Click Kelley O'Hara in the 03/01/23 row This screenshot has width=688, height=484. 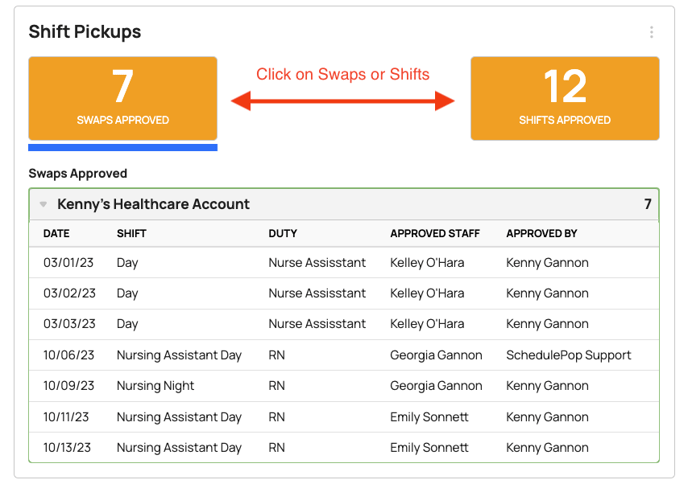point(427,263)
